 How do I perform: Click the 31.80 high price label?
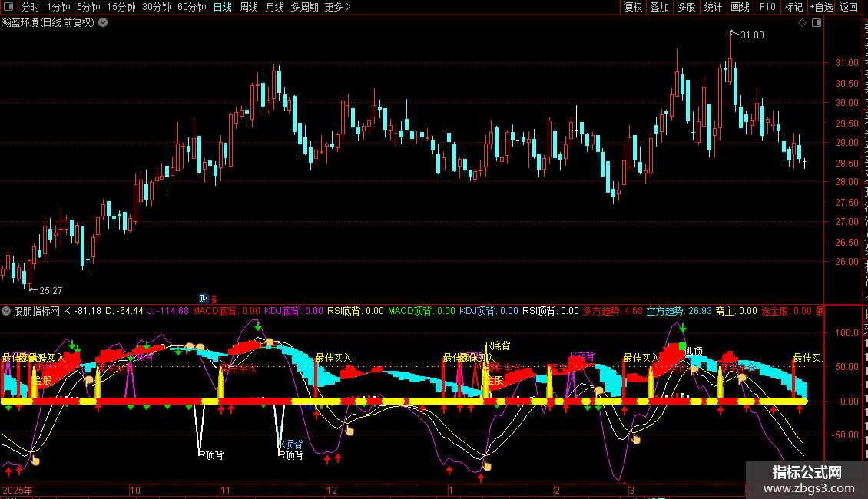[x=752, y=35]
